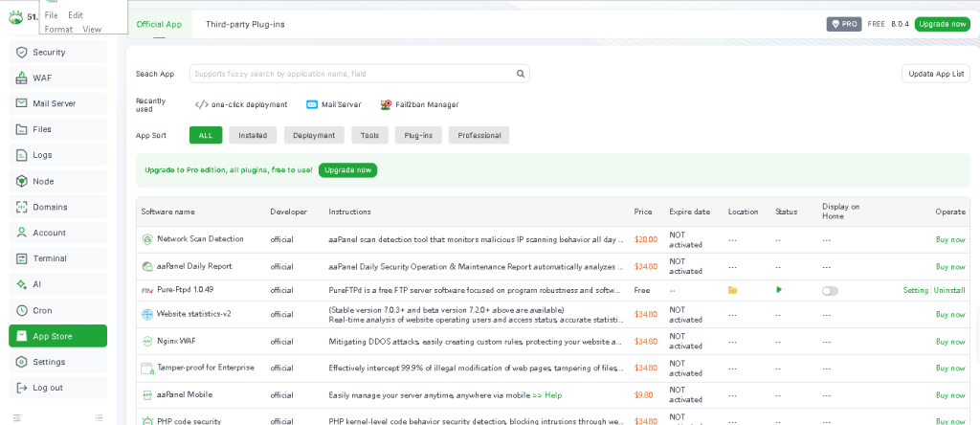980x425 pixels.
Task: Click the $20.00 price of Network Scan Detection
Action: (x=646, y=239)
